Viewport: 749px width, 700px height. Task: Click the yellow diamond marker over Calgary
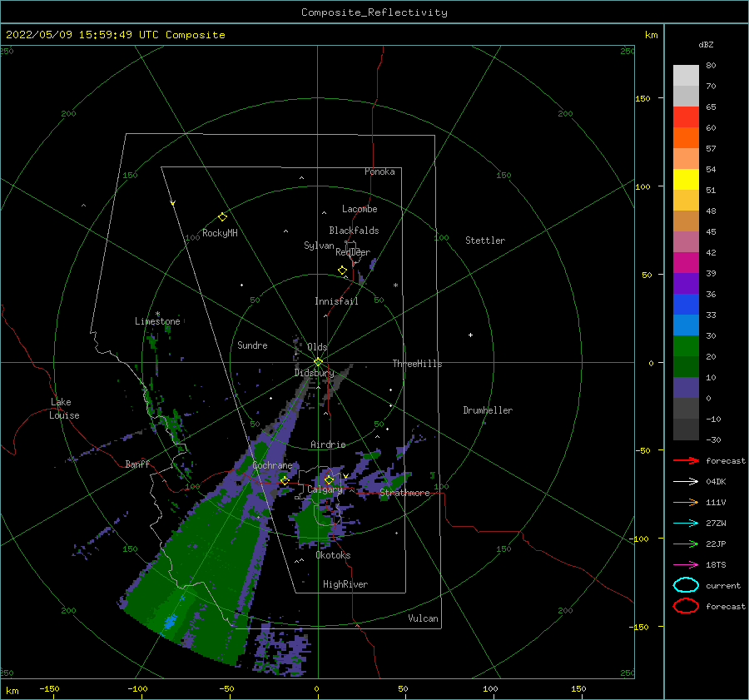tap(329, 479)
